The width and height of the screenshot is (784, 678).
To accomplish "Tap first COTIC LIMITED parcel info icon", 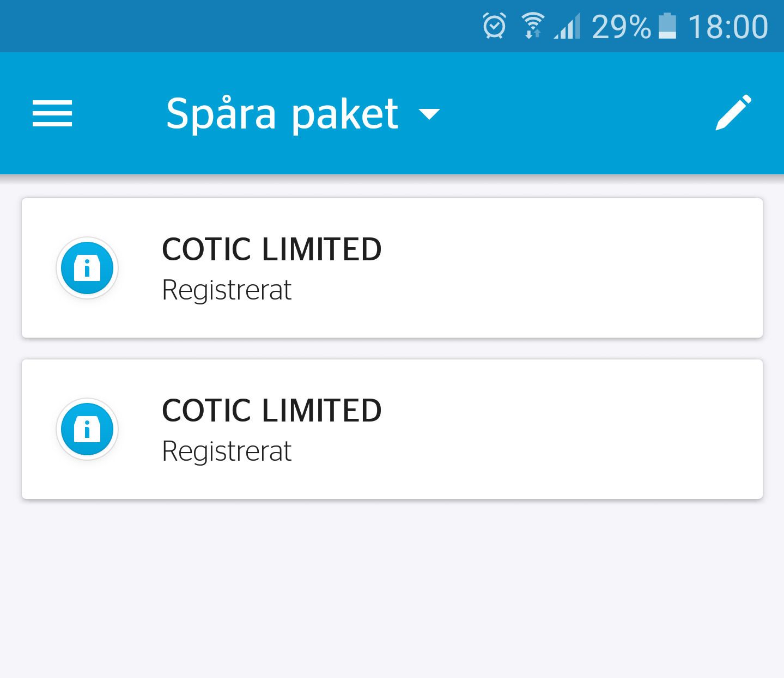I will [87, 268].
